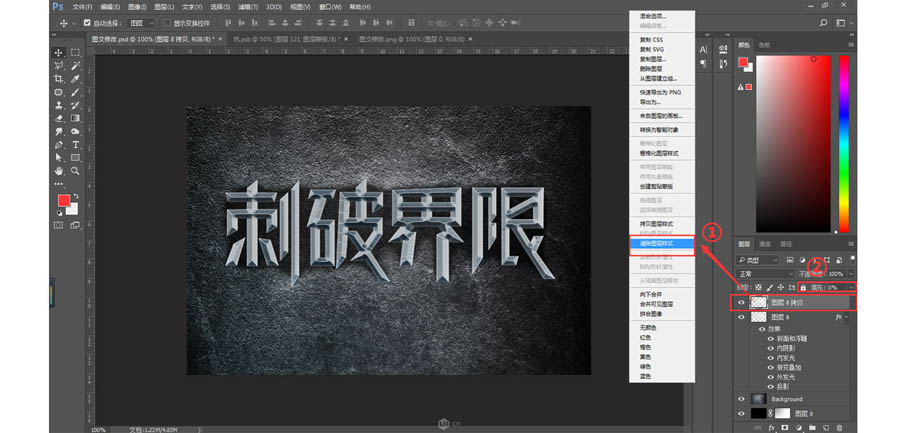Enable the 显示变换控件 checkbox
The image size is (900, 433).
click(x=166, y=22)
